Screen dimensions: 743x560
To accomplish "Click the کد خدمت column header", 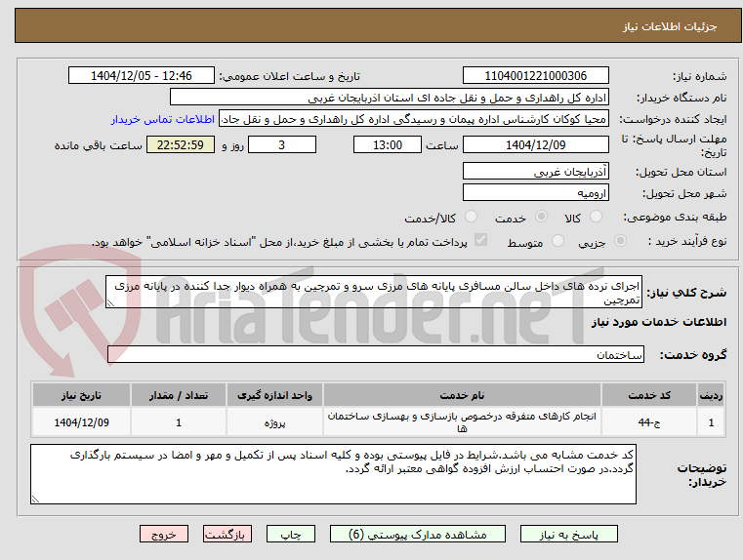I will click(649, 395).
